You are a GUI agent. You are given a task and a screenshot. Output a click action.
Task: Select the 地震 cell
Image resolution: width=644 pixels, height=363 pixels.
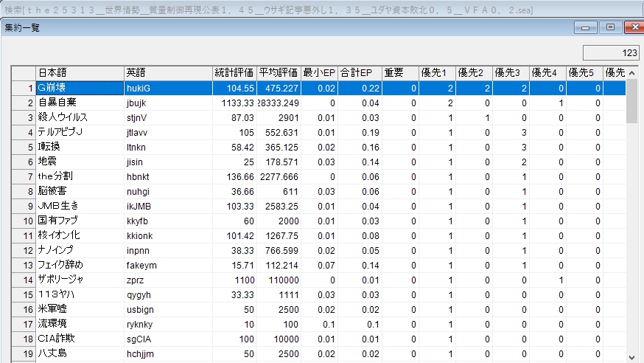[x=80, y=162]
